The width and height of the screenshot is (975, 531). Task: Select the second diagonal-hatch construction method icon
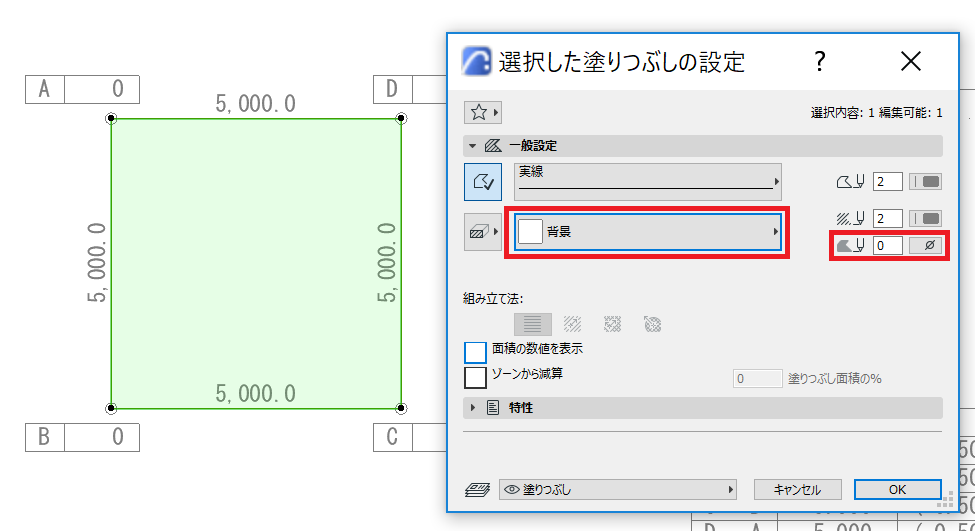click(572, 324)
